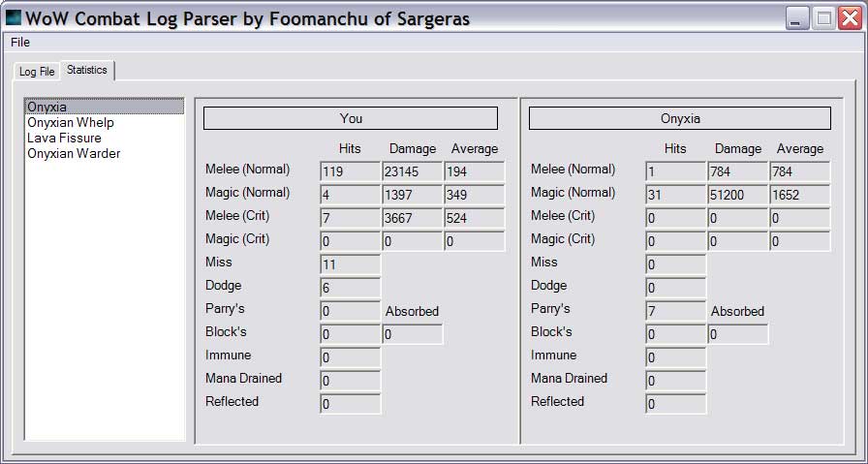
Task: Click Onyxia Parry's field showing 7
Action: click(x=676, y=311)
